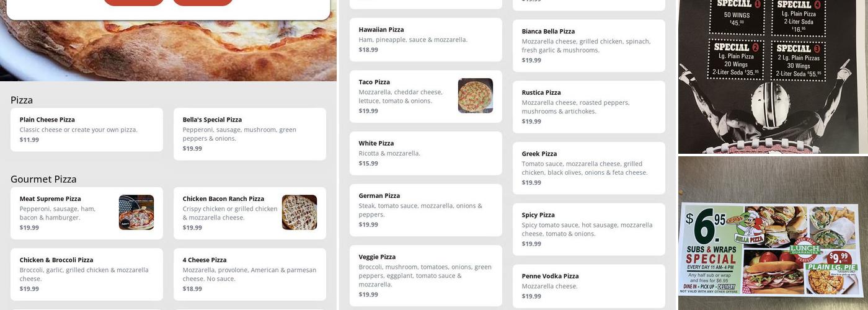Select the Veggie Pizza menu card
This screenshot has height=310, width=868.
pos(425,275)
